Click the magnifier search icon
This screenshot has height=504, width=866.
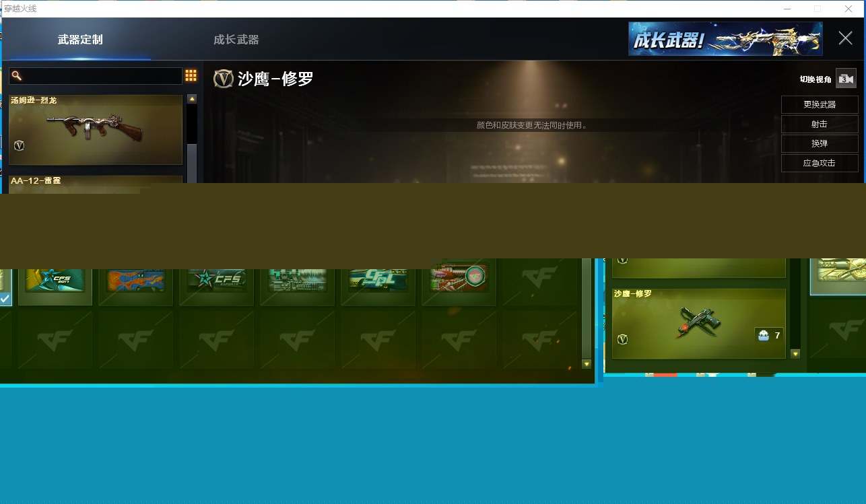17,75
